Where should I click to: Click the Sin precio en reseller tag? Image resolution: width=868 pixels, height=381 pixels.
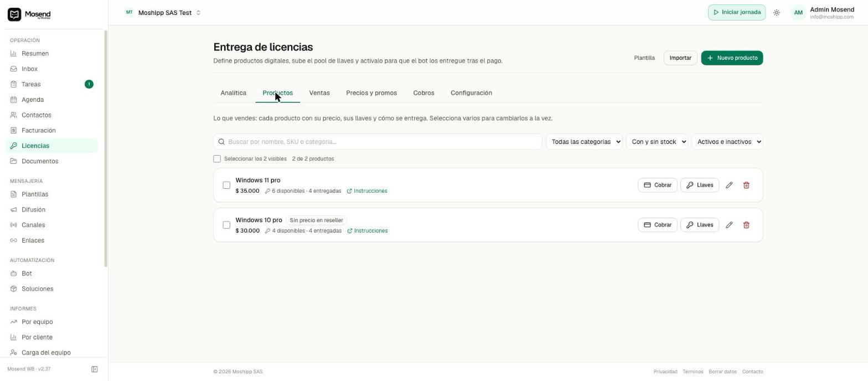click(317, 220)
